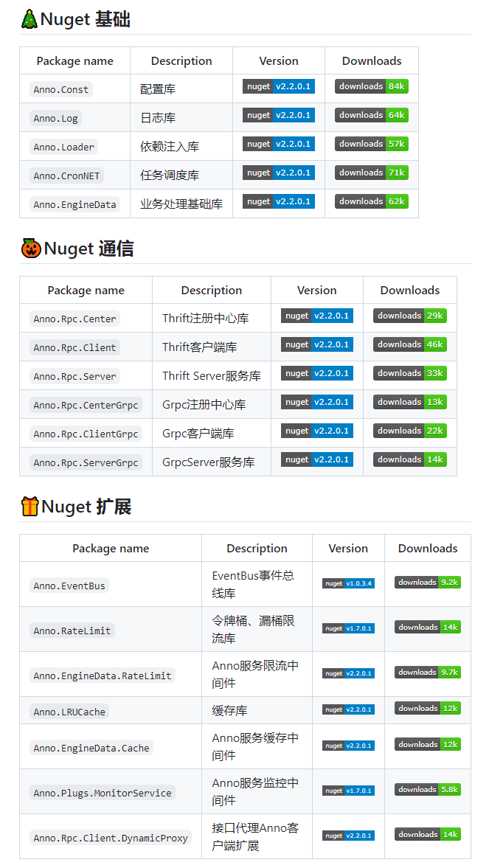Select the Anno.EngineData package name
Image resolution: width=489 pixels, height=868 pixels.
(x=75, y=204)
